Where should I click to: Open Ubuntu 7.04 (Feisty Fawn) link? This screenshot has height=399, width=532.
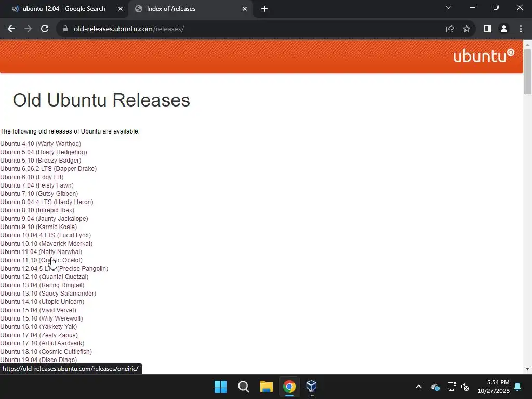coord(37,185)
